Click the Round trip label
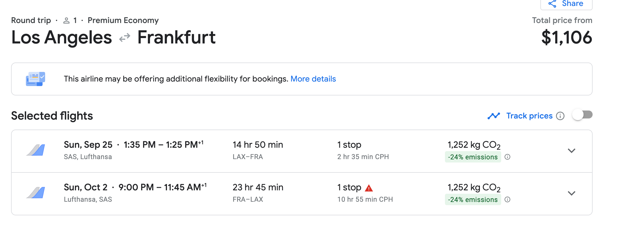644x225 pixels. click(x=31, y=20)
